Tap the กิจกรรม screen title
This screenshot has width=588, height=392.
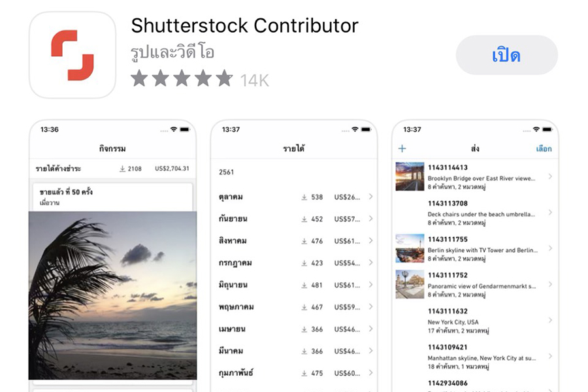112,149
